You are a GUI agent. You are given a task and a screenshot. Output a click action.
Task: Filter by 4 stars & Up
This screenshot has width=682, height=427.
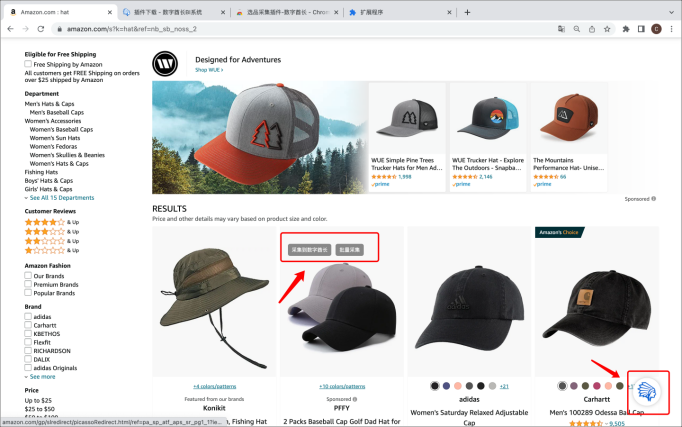pos(52,222)
